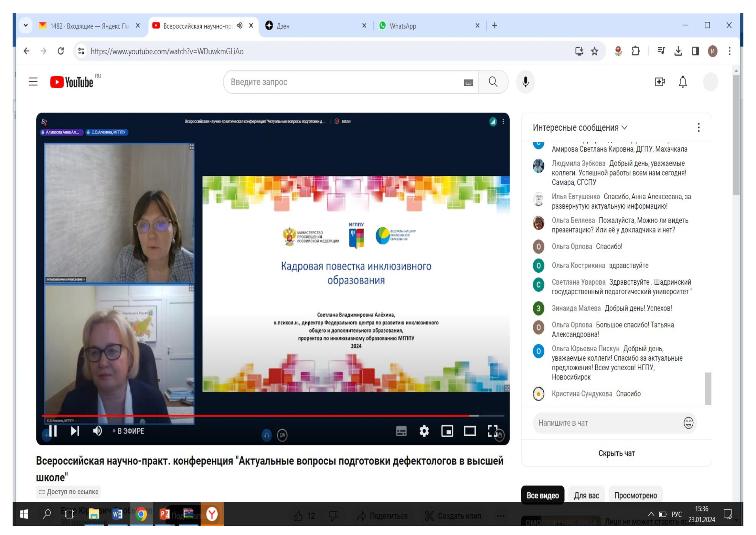Open the emoji picker in chat
The image size is (756, 535).
(x=688, y=423)
